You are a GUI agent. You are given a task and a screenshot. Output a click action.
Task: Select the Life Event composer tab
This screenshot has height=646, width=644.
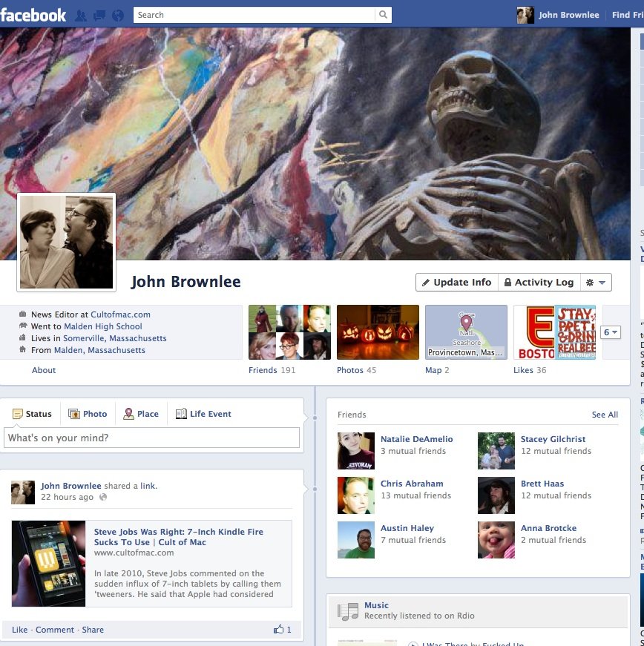[x=203, y=414]
